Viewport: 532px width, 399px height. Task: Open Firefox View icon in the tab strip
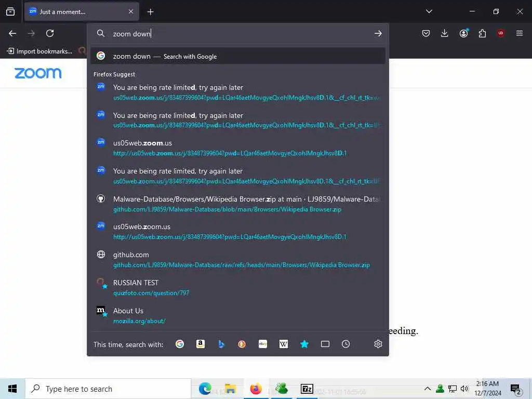click(10, 11)
